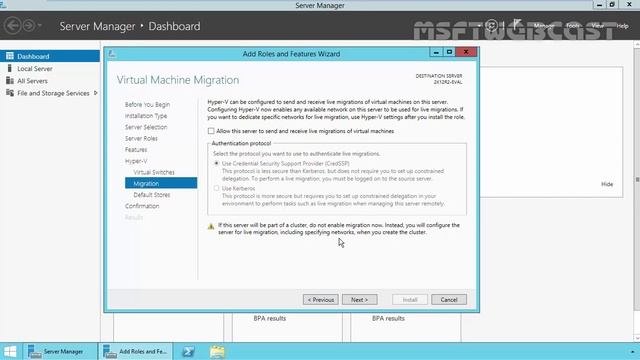Viewport: 640px width, 360px height.
Task: Open the Help menu
Action: [x=622, y=26]
